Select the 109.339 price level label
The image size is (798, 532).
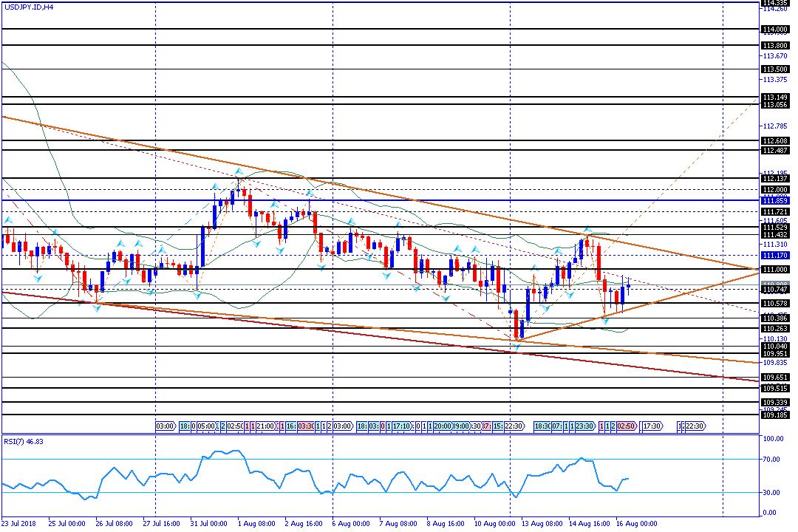tap(774, 402)
